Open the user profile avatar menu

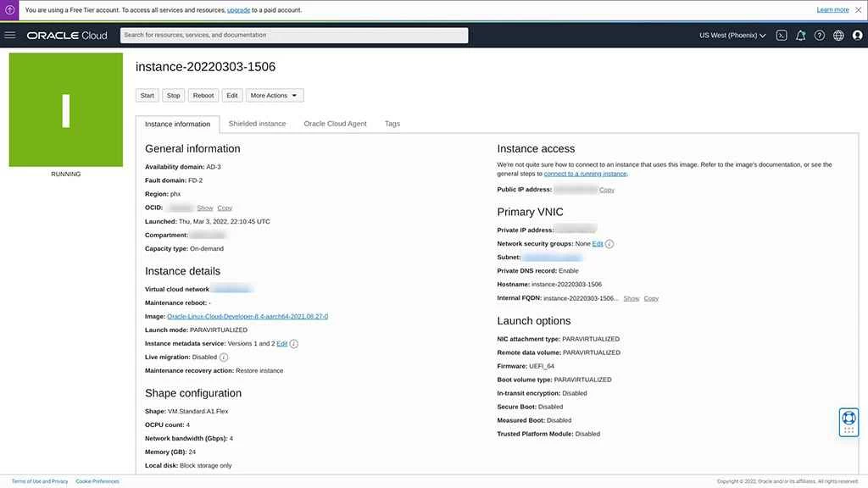tap(857, 36)
